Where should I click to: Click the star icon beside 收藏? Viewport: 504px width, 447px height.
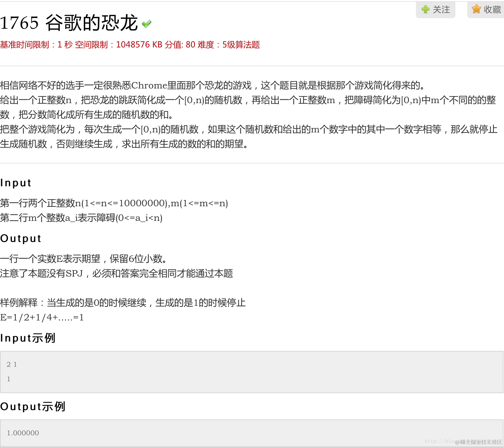[x=476, y=9]
